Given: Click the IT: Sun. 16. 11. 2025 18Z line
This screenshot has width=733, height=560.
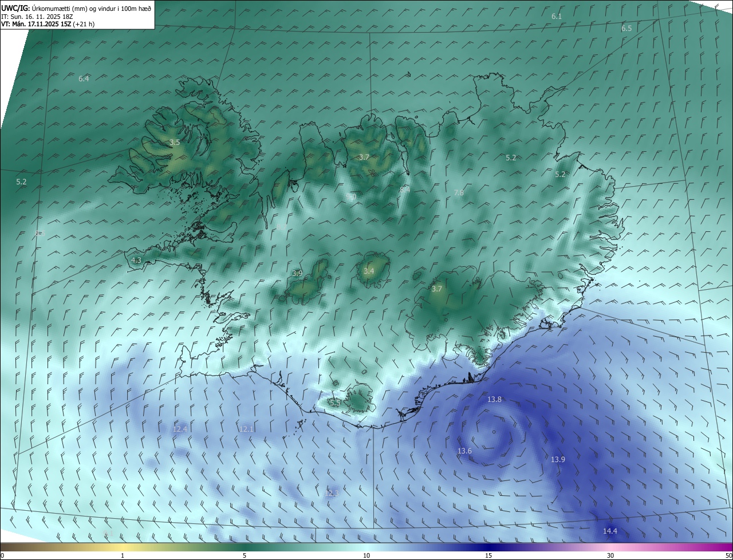Looking at the screenshot, I should pos(38,17).
